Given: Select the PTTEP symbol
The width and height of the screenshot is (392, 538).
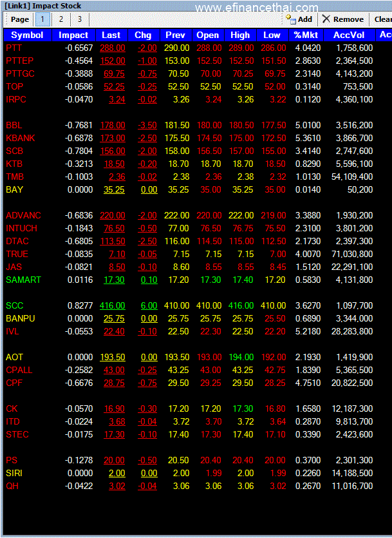Looking at the screenshot, I should [x=19, y=61].
